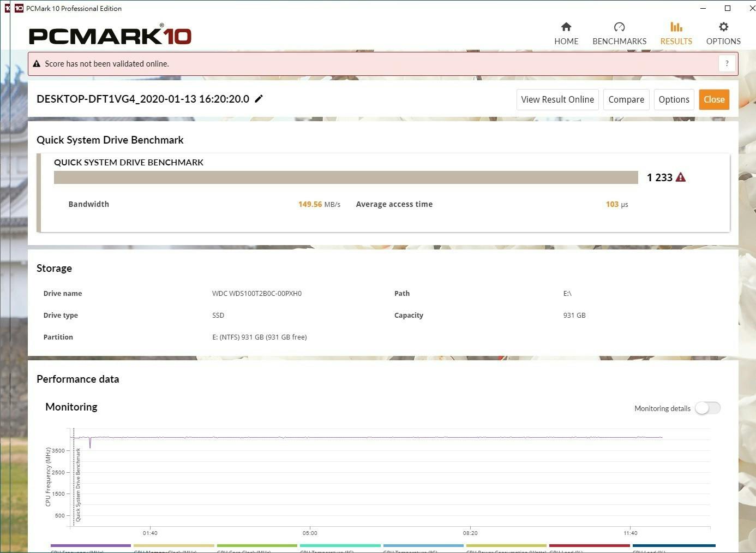This screenshot has height=553, width=756.
Task: Click the red warning icon beside score 1 233
Action: pyautogui.click(x=680, y=177)
